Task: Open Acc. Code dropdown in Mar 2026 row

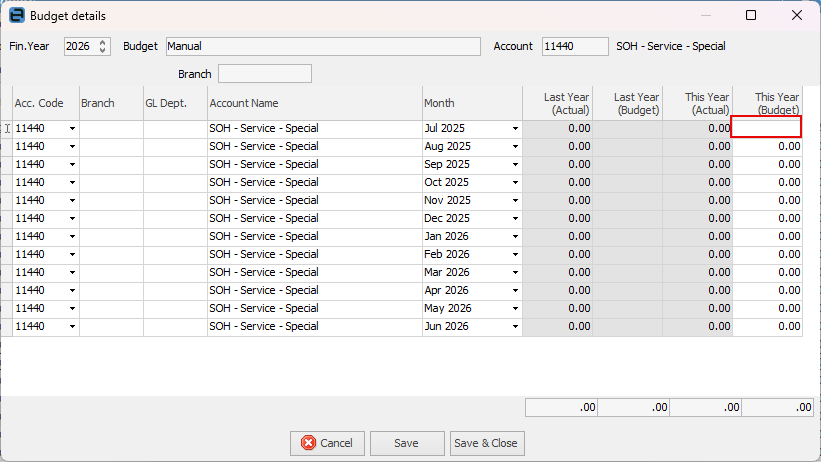Action: pyautogui.click(x=72, y=273)
